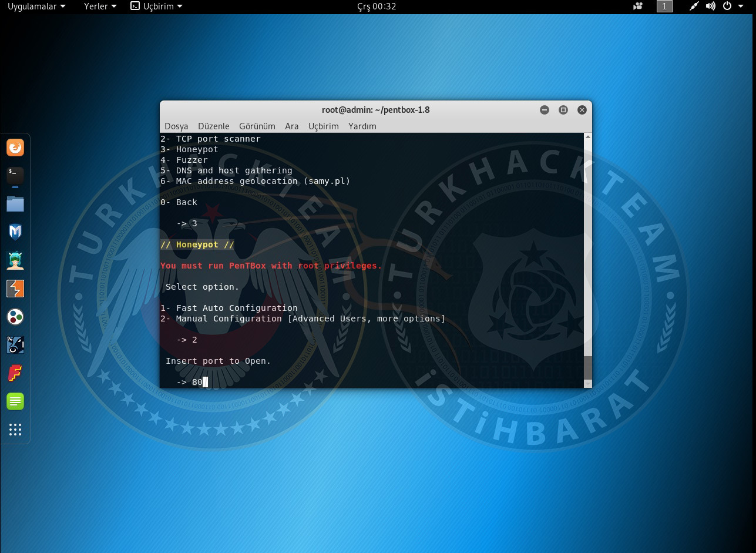Open the Yerler menu
756x553 pixels.
coord(100,6)
